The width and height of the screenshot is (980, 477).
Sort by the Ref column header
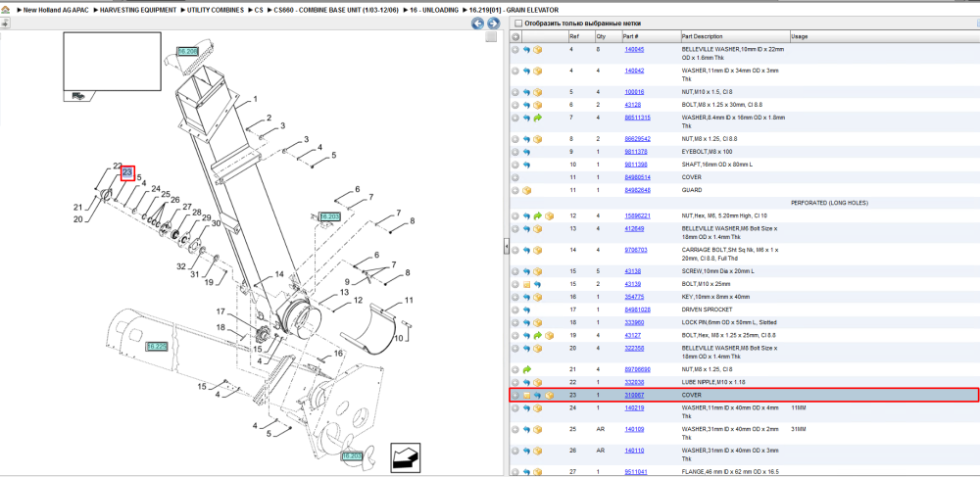tap(573, 37)
